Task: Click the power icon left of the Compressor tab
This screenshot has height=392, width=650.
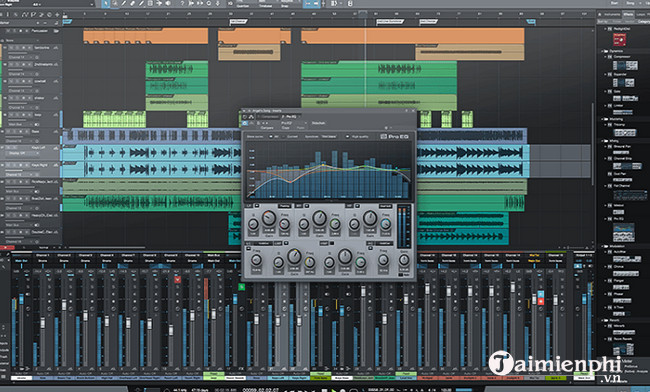Action: point(245,117)
